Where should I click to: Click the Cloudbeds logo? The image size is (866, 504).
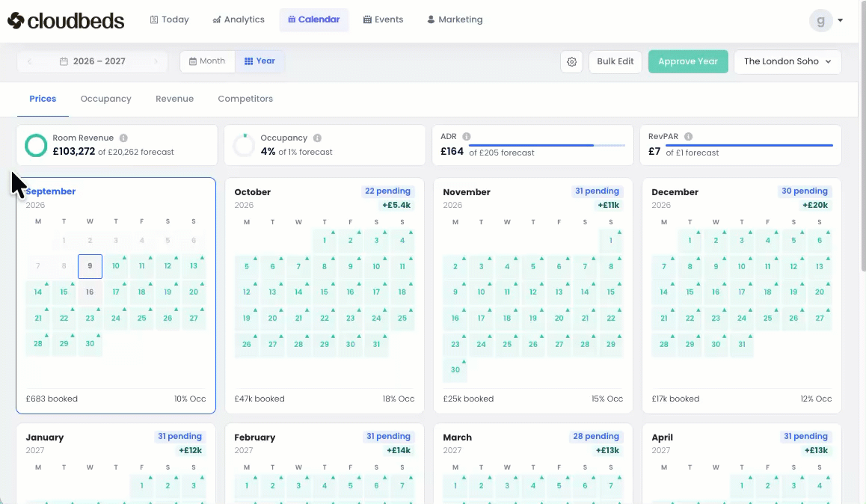point(66,21)
